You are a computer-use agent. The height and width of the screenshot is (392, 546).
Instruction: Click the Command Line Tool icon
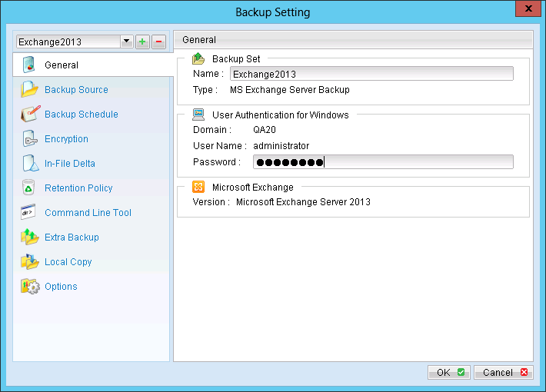(x=30, y=213)
